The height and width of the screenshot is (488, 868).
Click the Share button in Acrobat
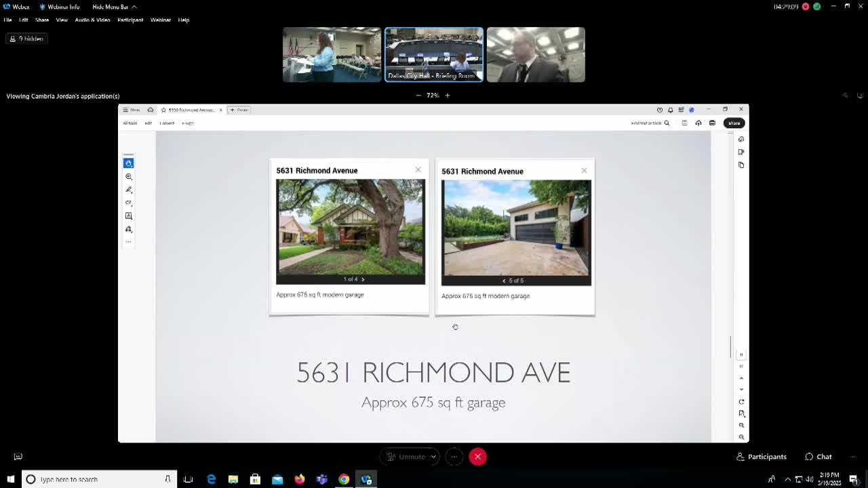point(734,123)
